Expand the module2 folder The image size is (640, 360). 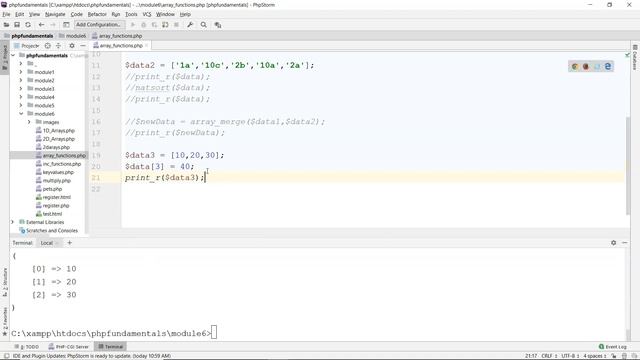coord(21,80)
